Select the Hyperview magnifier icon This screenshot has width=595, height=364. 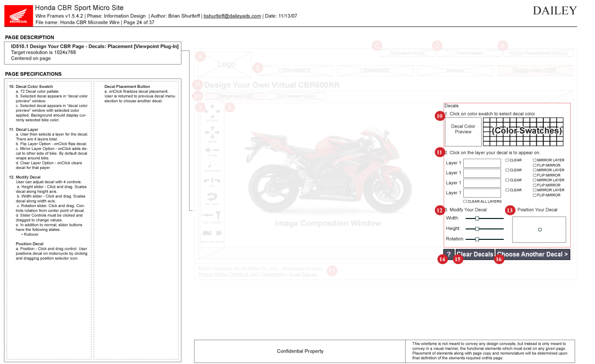(x=212, y=164)
